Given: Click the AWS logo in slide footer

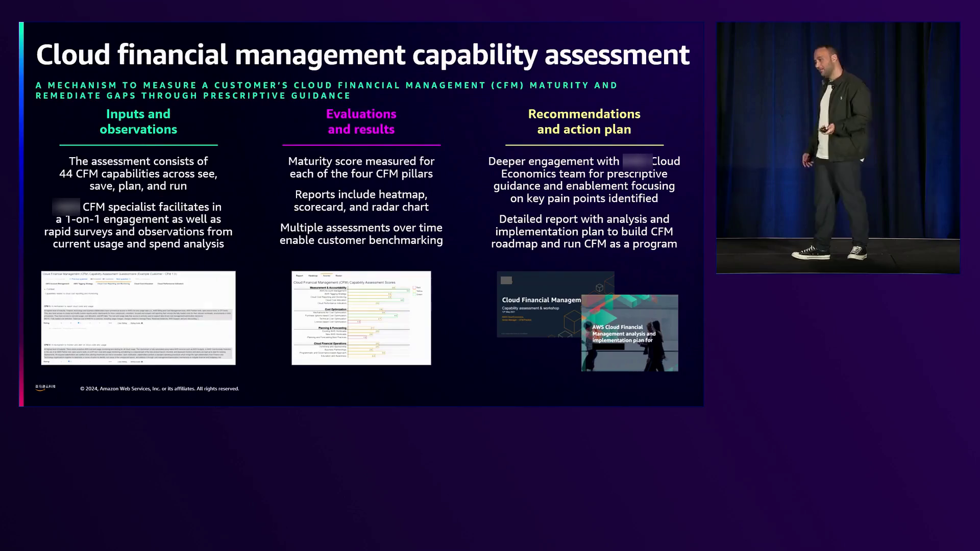Looking at the screenshot, I should pos(45,388).
